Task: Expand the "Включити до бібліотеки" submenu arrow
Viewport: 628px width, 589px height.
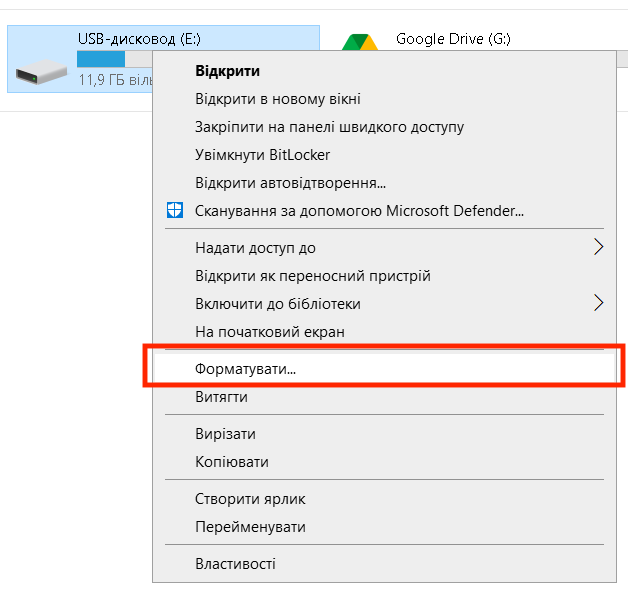Action: tap(598, 303)
